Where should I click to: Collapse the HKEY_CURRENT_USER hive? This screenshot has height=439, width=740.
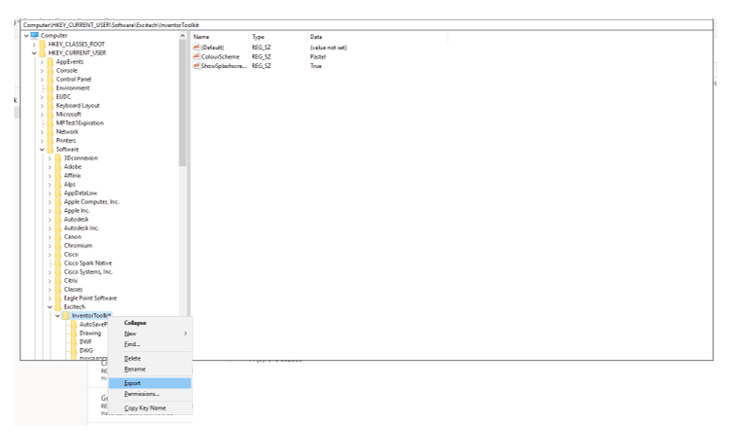point(34,53)
